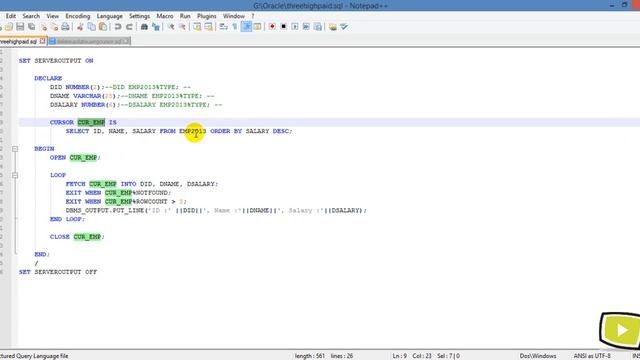640x360 pixels.
Task: Close the inactive second file tab
Action: point(126,41)
